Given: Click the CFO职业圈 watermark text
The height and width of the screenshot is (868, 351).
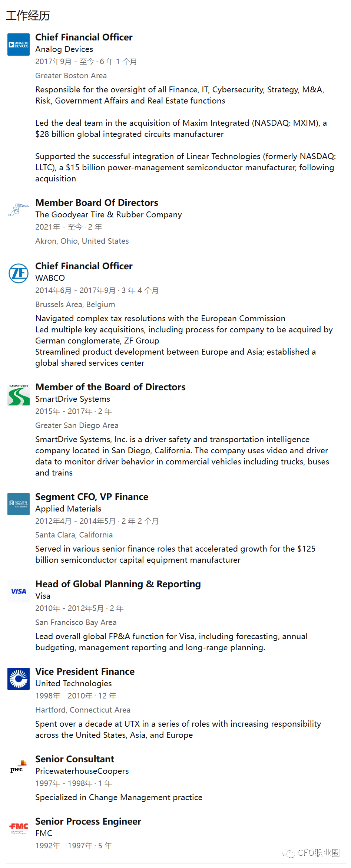Looking at the screenshot, I should (x=319, y=852).
